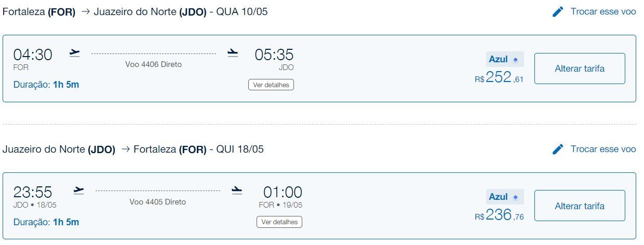Click the 01:00 arrival time at FOR

(x=283, y=192)
